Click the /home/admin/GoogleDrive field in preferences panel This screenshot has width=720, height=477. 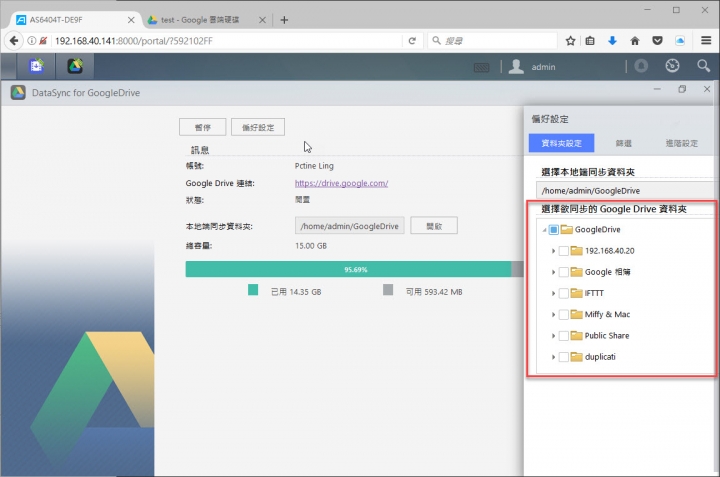(x=624, y=191)
